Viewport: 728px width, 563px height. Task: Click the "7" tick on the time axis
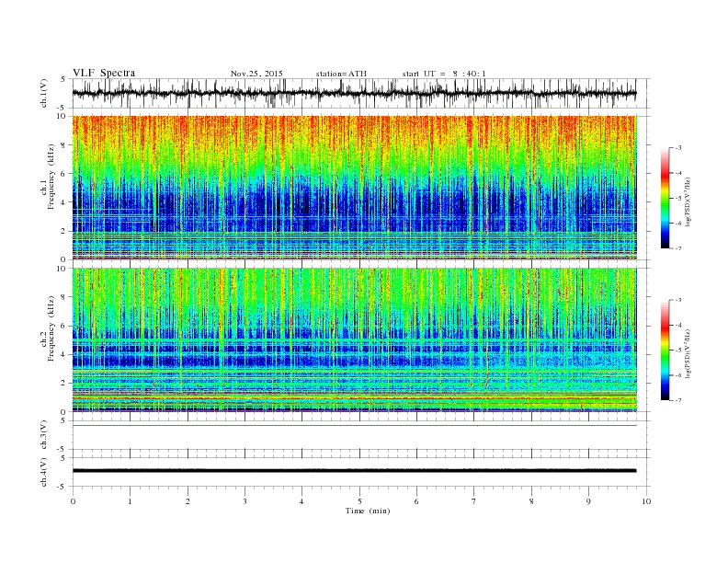tap(474, 501)
